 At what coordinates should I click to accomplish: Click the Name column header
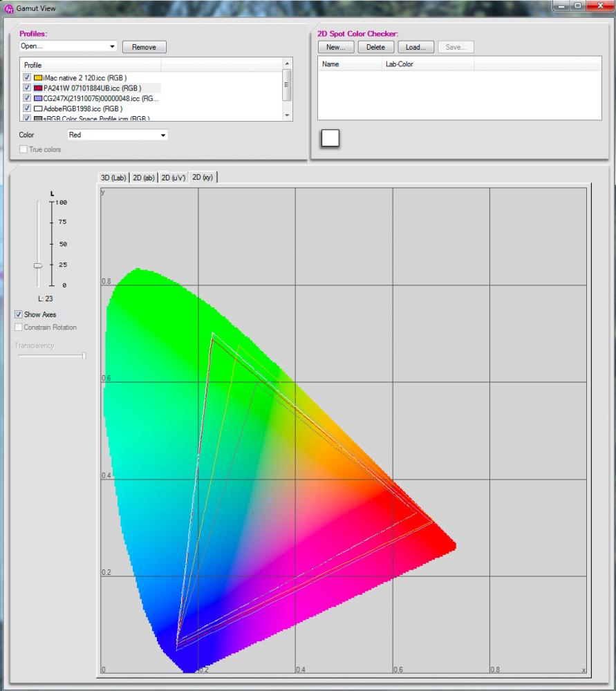click(350, 64)
